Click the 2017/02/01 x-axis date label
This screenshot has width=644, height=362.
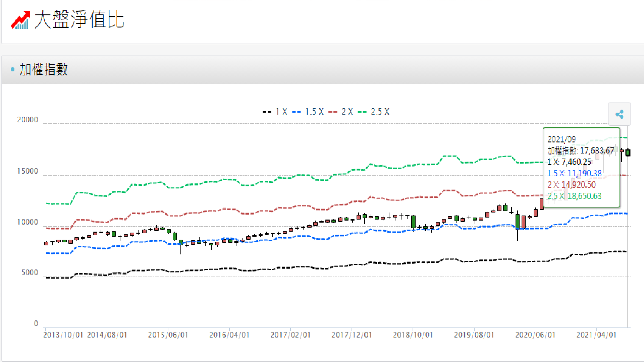tap(290, 335)
